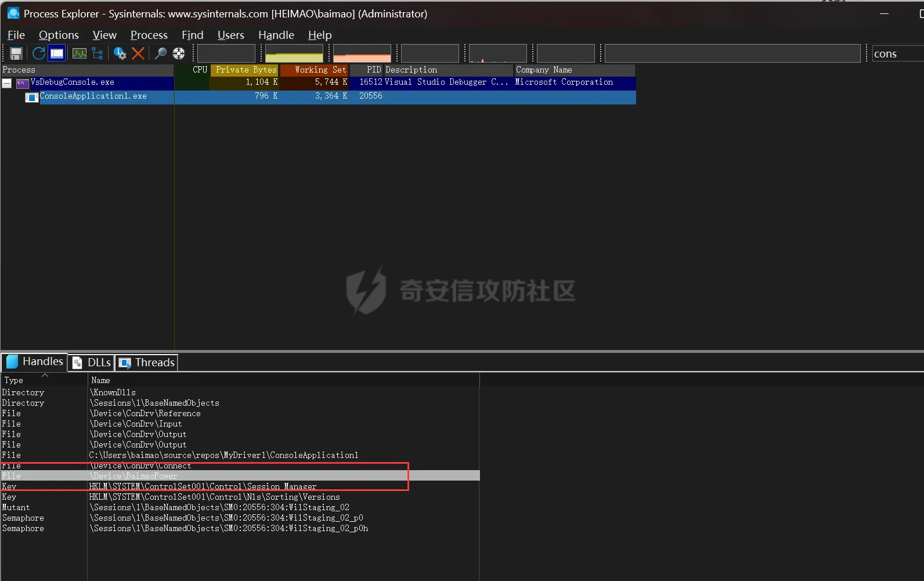Viewport: 924px width, 581px height.
Task: Sort by the PID column header
Action: point(366,70)
